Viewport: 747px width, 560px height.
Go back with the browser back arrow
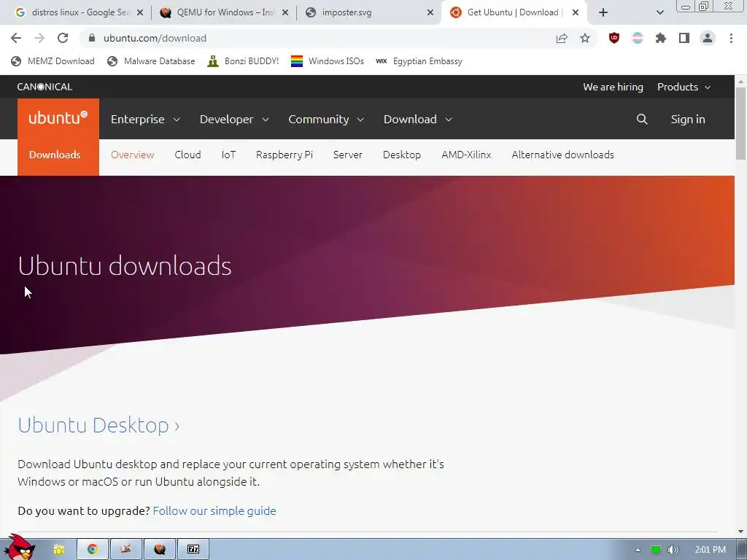(x=16, y=38)
